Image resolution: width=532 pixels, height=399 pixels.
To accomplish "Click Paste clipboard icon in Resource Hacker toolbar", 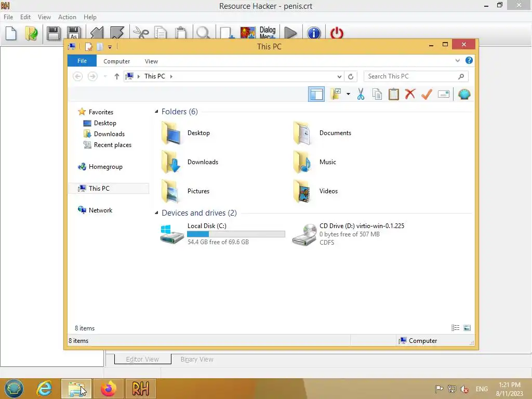I will pyautogui.click(x=181, y=33).
